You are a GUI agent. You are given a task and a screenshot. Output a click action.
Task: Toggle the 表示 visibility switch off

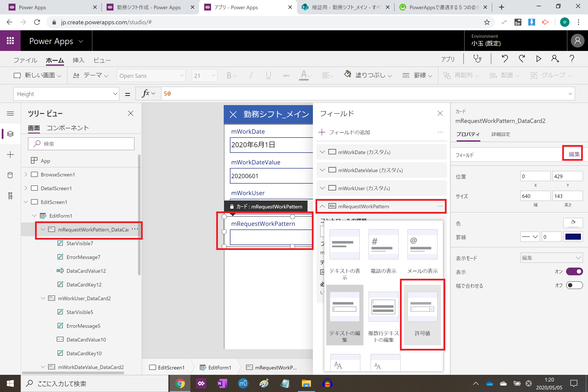pyautogui.click(x=574, y=271)
